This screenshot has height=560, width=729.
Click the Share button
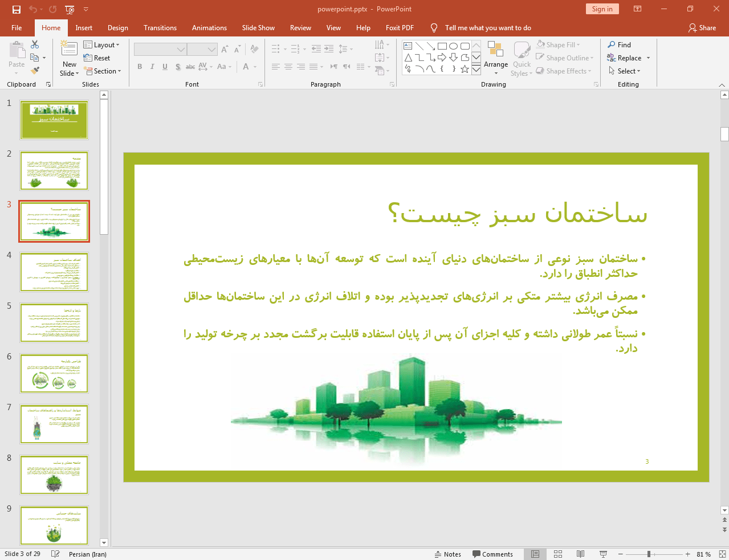[x=702, y=28]
